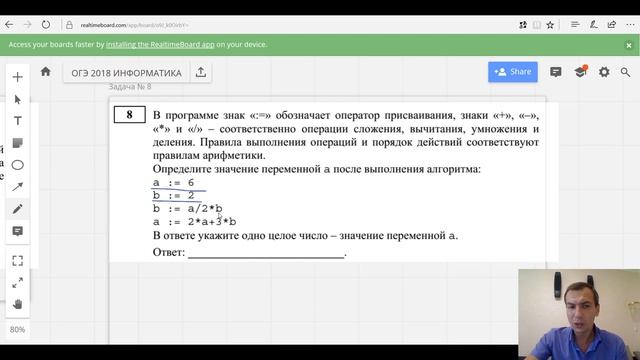Follow the installing RealtimeBoard app link
Viewport: 640px width, 360px height.
160,44
